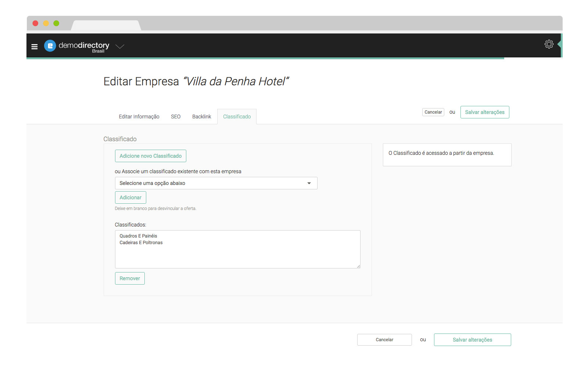Click the resize handle of Classificados listbox

point(358,266)
